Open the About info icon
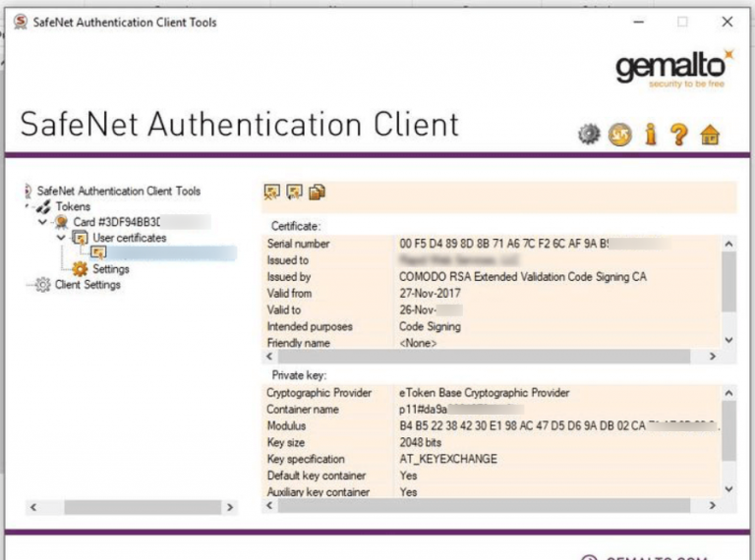This screenshot has height=560, width=755. 650,135
